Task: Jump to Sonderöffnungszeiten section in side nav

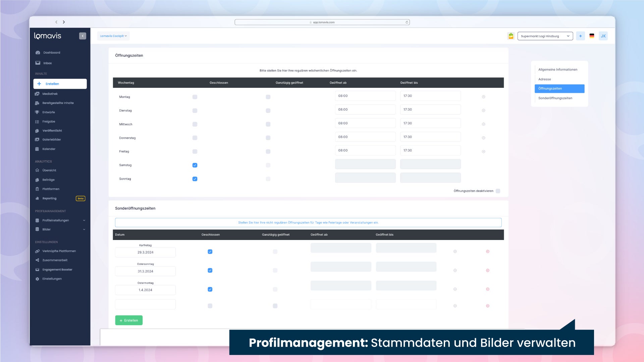Action: pyautogui.click(x=555, y=98)
